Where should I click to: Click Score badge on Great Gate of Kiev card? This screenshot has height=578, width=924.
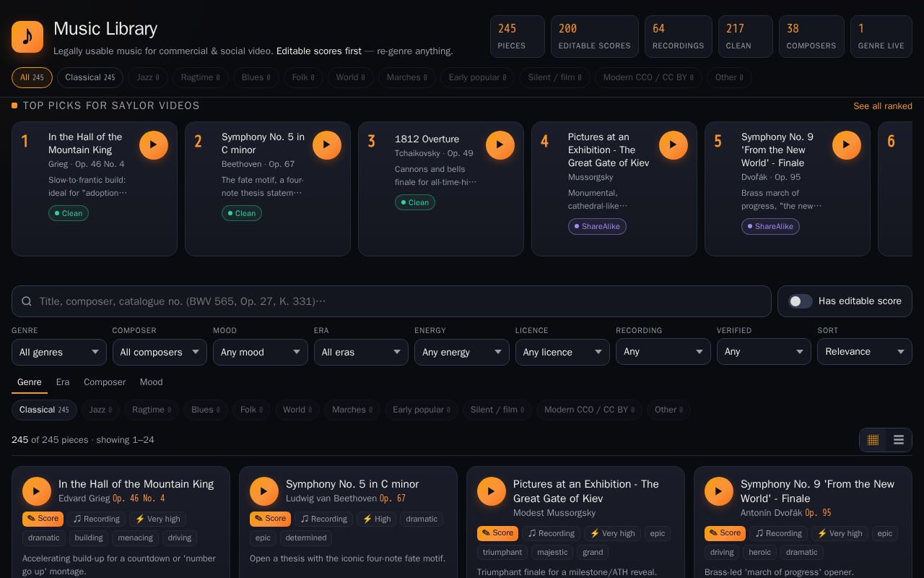point(497,533)
